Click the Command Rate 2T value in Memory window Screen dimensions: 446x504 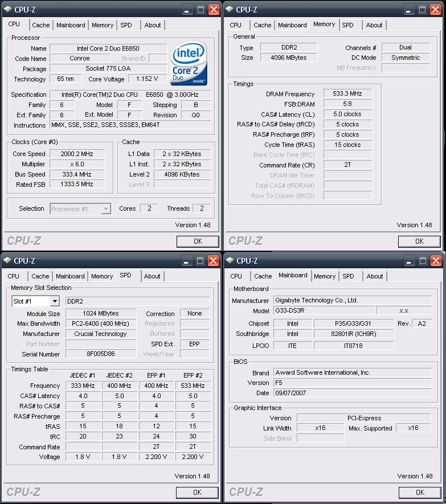click(x=347, y=165)
